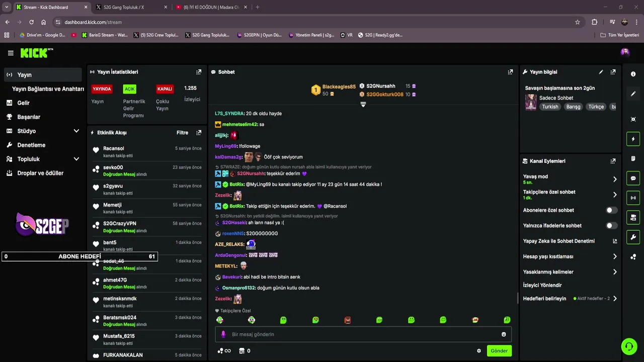
Task: Open Yayın Bağlantısı ve Anahtarı page
Action: [48, 88]
